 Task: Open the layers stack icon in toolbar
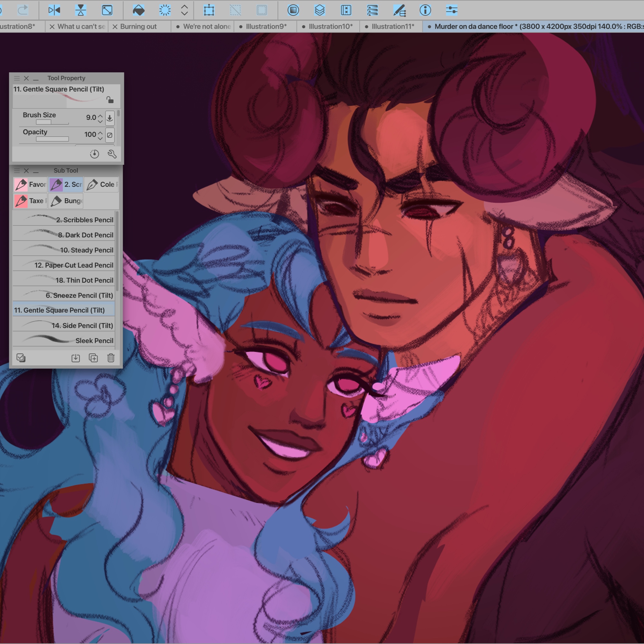319,10
